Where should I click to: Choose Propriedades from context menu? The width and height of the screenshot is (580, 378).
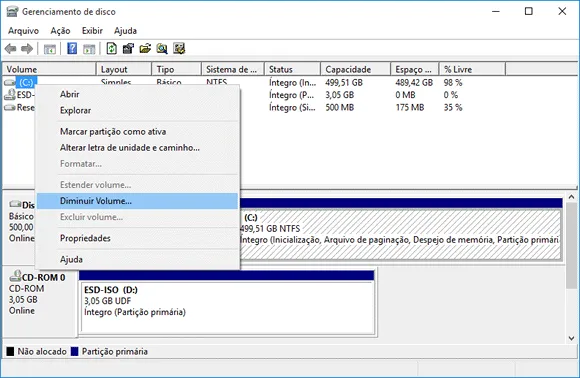tap(137, 238)
